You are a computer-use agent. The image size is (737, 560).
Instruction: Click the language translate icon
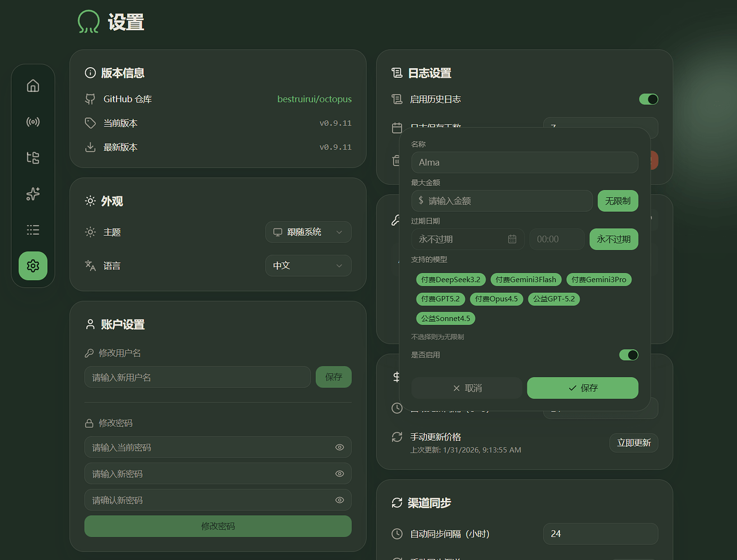[90, 265]
